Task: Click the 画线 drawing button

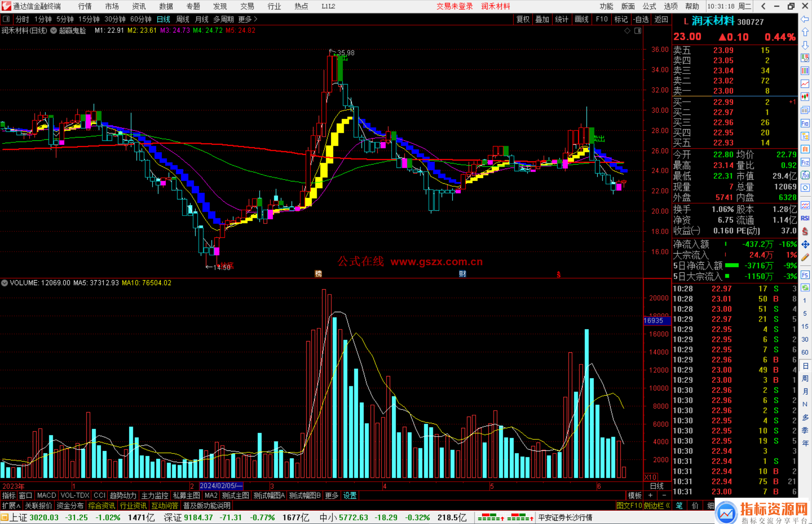Action: 582,19
